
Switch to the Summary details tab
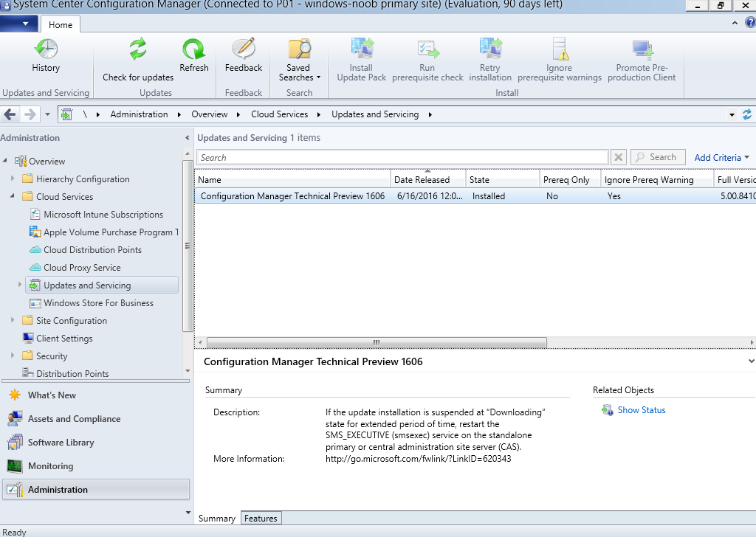217,519
